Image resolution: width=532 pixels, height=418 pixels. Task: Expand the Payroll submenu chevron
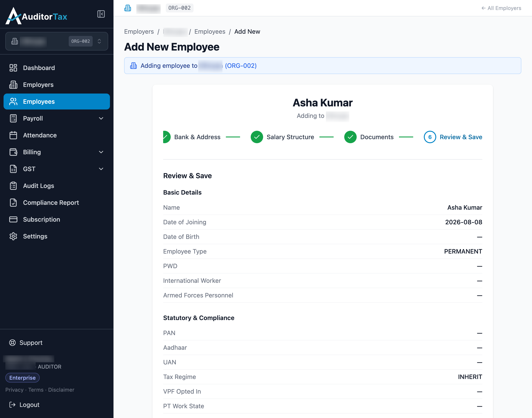pyautogui.click(x=101, y=118)
